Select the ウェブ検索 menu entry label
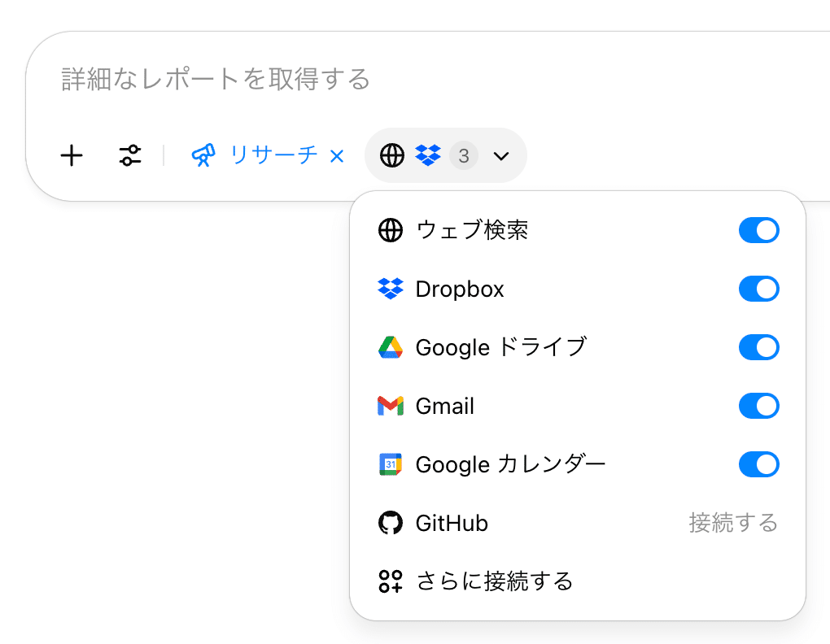 tap(472, 230)
